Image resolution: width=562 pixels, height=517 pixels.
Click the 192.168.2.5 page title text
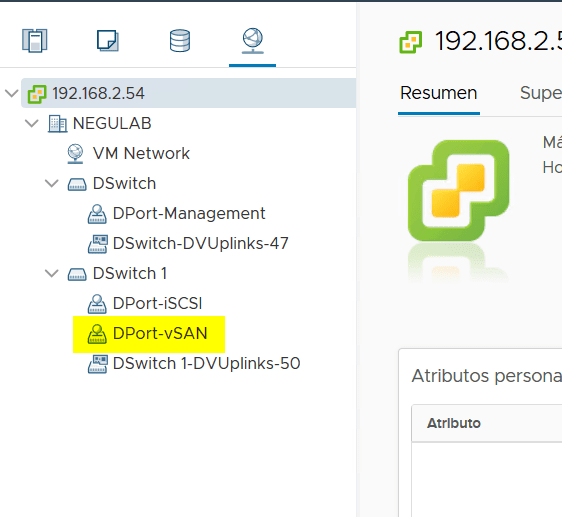pos(498,41)
